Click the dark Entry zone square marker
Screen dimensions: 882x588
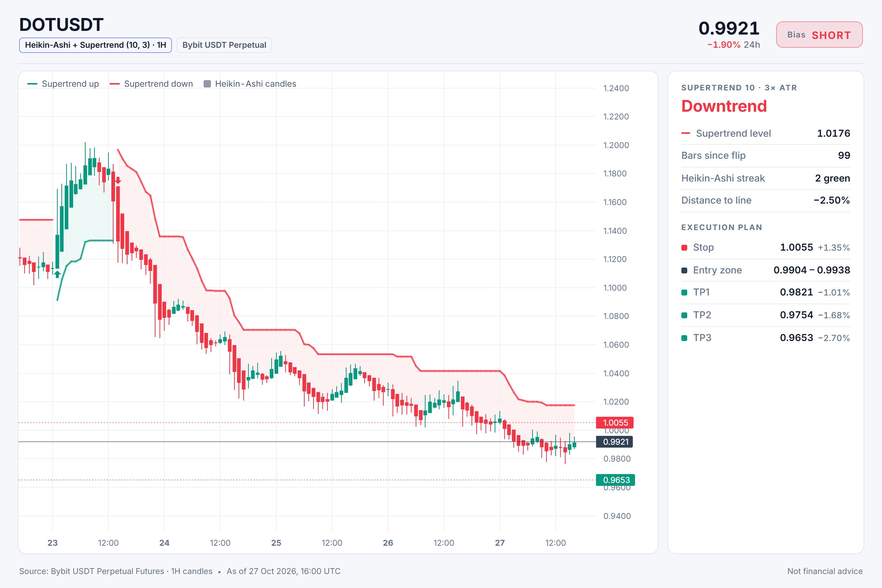[684, 270]
